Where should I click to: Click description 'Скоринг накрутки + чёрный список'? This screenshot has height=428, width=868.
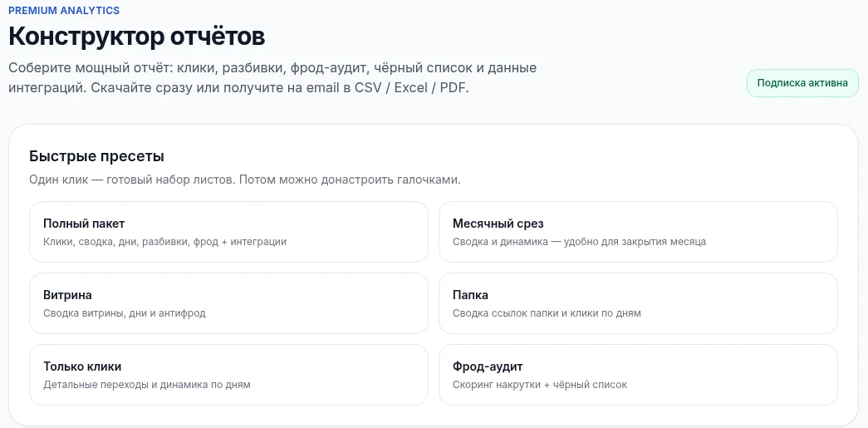click(x=540, y=385)
